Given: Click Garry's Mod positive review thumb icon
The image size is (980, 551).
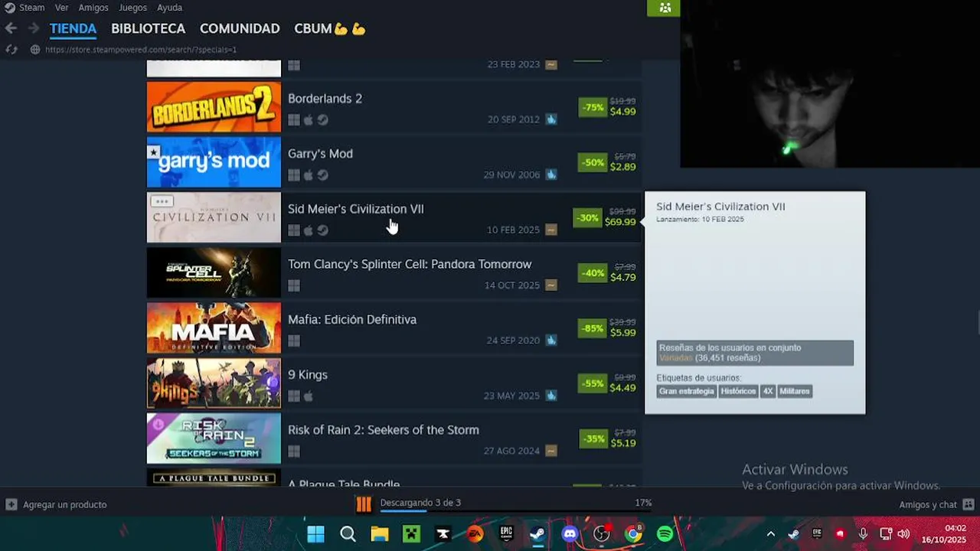Looking at the screenshot, I should click(x=551, y=174).
